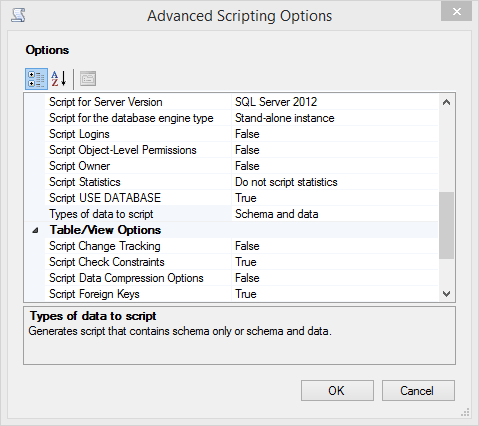Click the vertical scrollbar thumb
The width and height of the screenshot is (479, 426).
click(x=446, y=225)
